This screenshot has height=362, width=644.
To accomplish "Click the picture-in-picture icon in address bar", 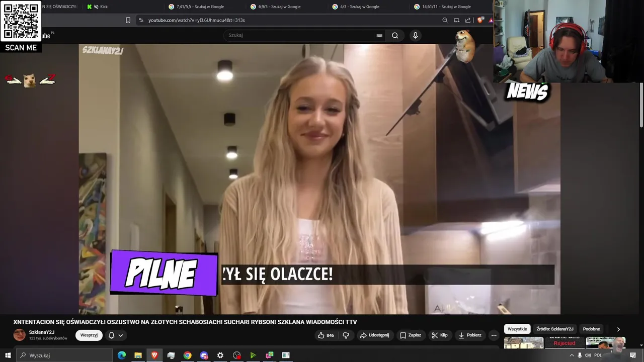I will tap(456, 20).
